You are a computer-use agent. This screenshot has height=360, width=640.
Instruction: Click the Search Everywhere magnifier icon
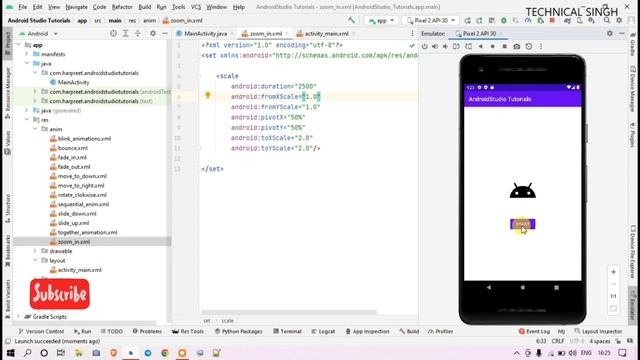[607, 20]
